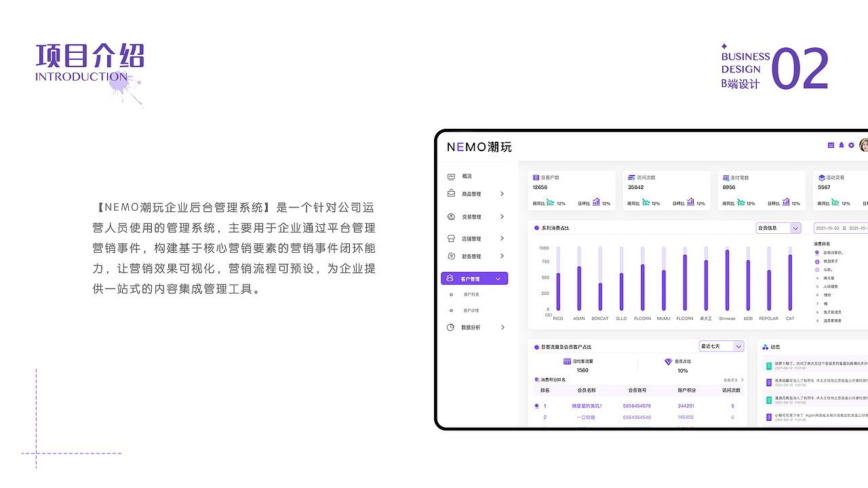The width and height of the screenshot is (868, 488).
Task: Expand the 财务管理 sidebar menu chevron
Action: coord(502,256)
